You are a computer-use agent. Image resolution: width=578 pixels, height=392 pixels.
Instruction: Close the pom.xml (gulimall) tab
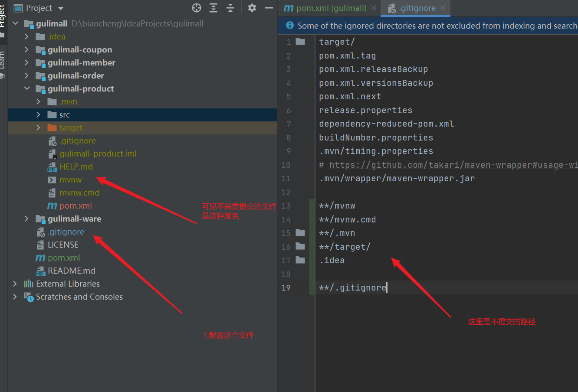tap(374, 8)
